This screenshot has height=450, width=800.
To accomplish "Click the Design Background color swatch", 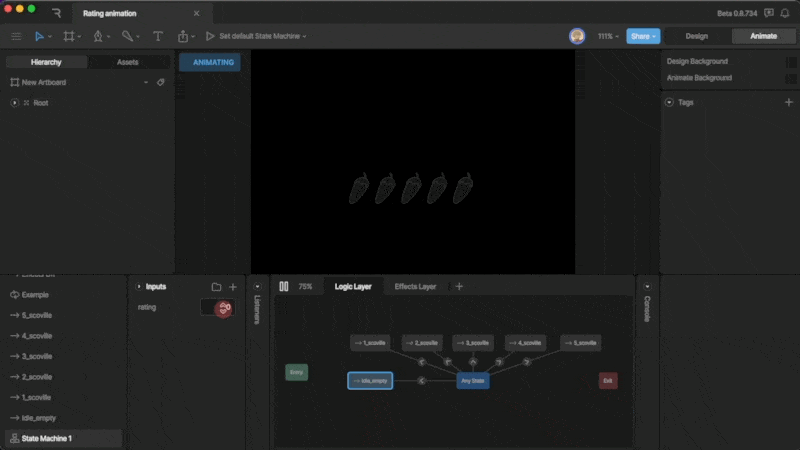I will point(791,61).
